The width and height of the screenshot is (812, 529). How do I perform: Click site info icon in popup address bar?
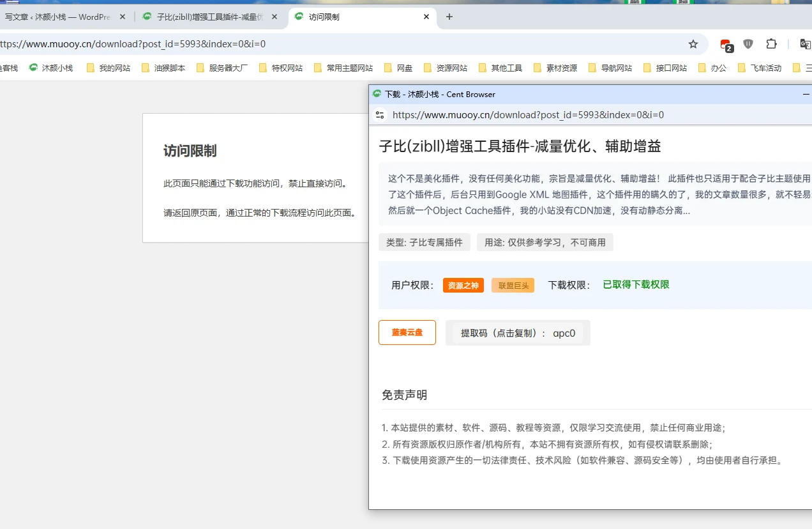coord(380,115)
